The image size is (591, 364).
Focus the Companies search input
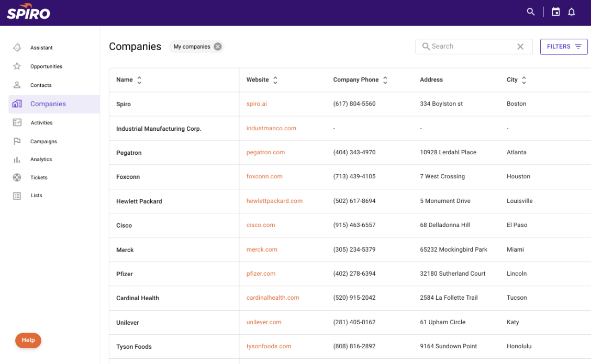pos(473,47)
